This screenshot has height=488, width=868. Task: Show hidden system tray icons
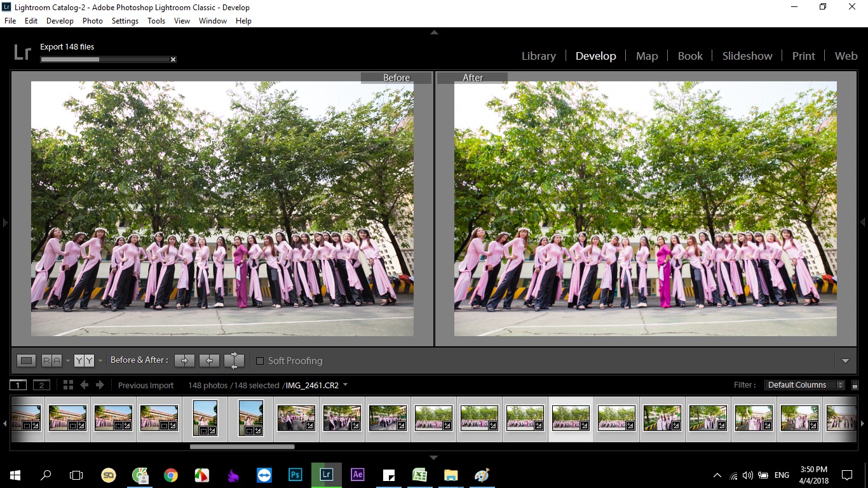[x=717, y=475]
